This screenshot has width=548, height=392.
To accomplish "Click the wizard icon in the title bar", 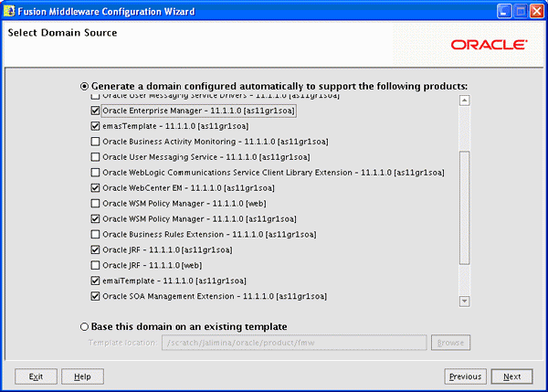I will pyautogui.click(x=9, y=11).
